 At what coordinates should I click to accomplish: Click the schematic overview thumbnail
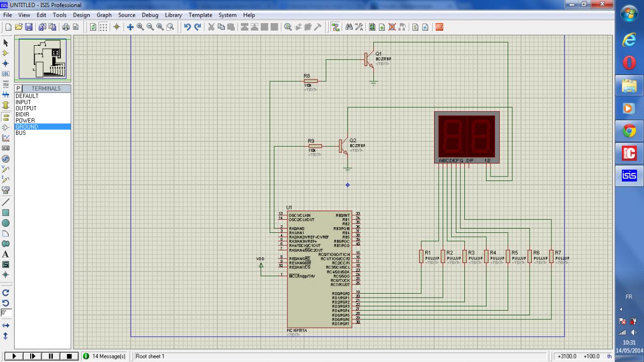coord(43,59)
